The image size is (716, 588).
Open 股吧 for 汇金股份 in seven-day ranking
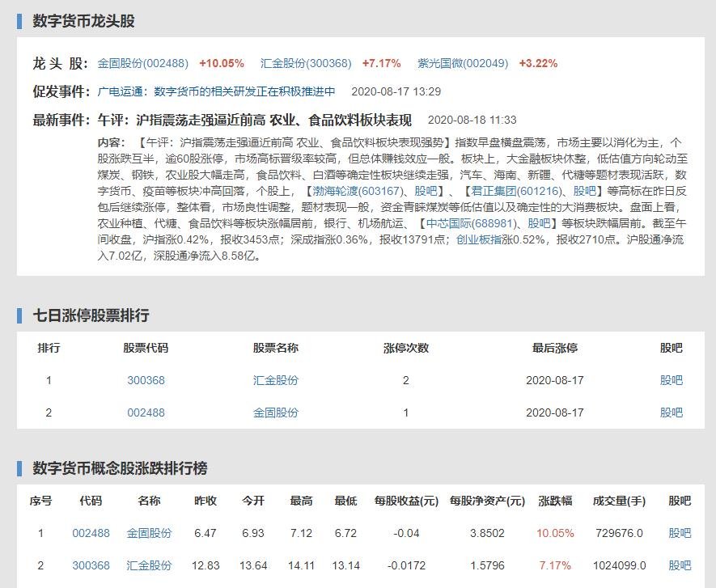pos(672,380)
